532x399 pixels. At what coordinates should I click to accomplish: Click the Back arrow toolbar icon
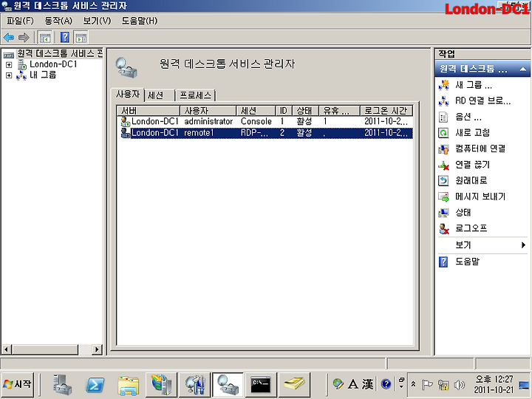click(8, 38)
